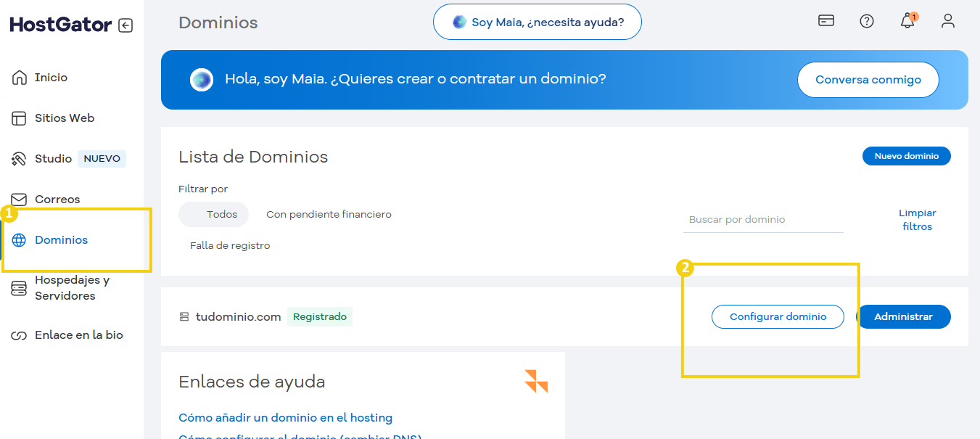Viewport: 980px width, 439px height.
Task: Click the Inicio home icon
Action: pyautogui.click(x=19, y=78)
